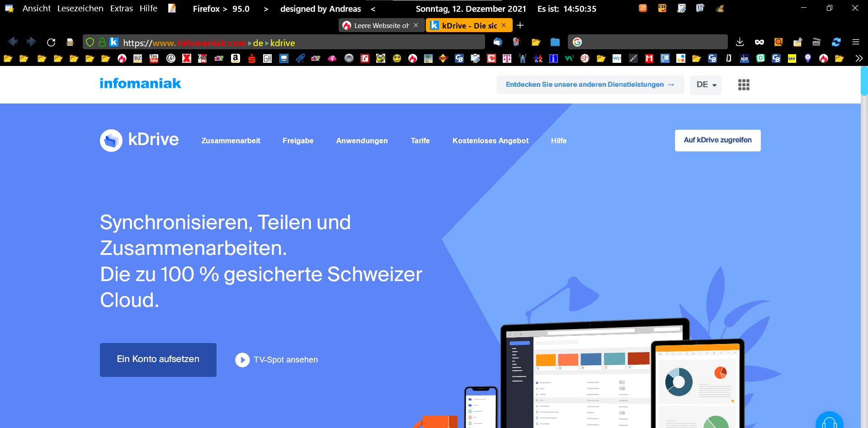868x428 pixels.
Task: Open the Hilfe menu in menu bar
Action: coord(148,9)
